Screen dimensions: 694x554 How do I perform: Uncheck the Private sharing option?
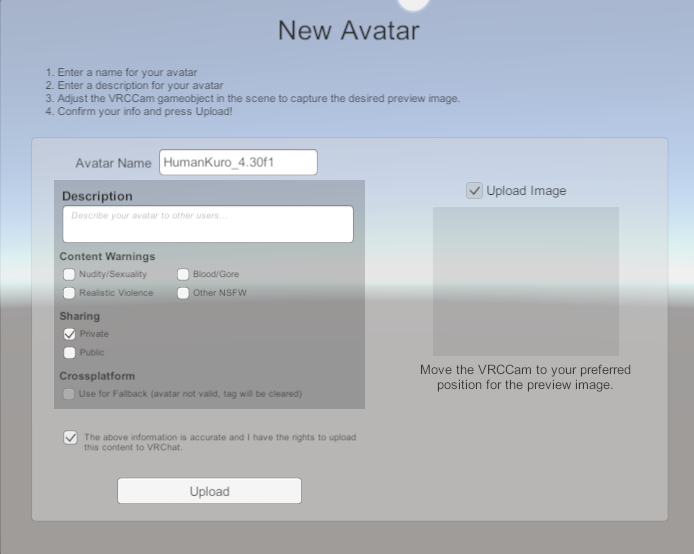pyautogui.click(x=70, y=334)
